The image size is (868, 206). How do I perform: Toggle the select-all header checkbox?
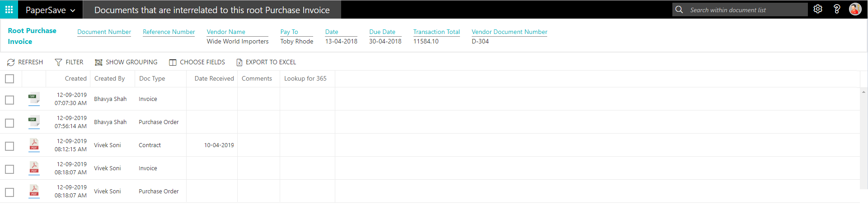[x=9, y=79]
